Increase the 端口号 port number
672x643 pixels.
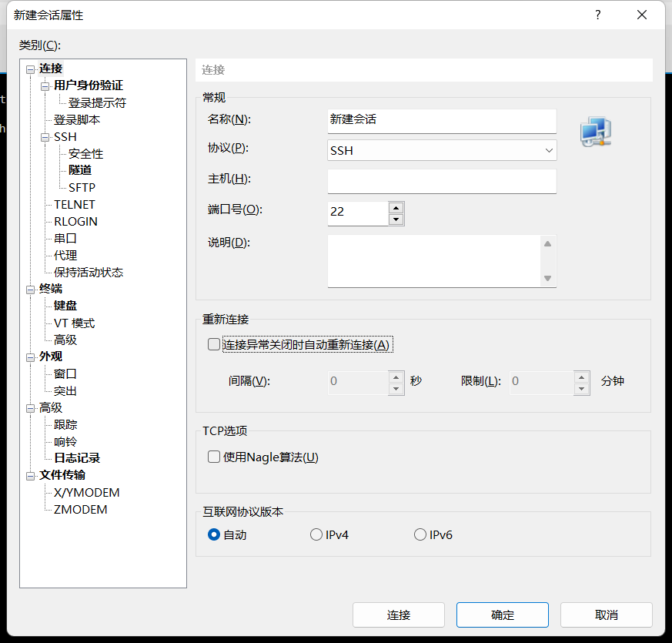pos(396,208)
